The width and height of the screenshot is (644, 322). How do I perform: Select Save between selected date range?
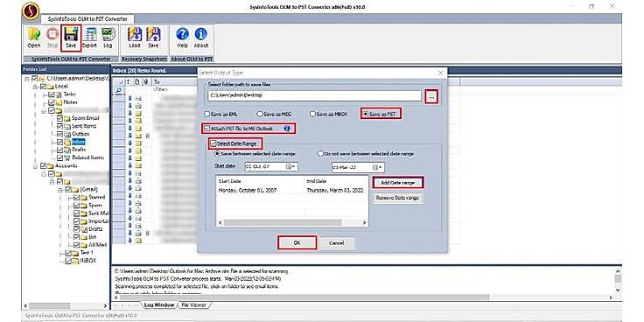[218, 154]
